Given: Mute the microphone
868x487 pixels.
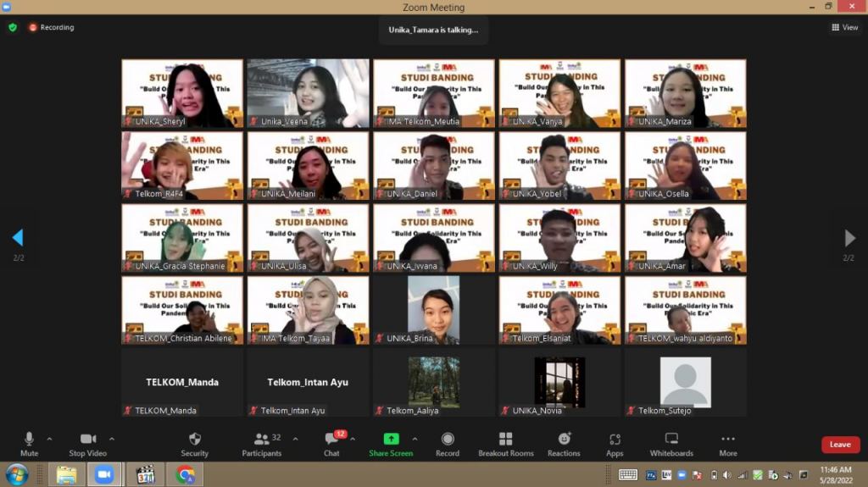Looking at the screenshot, I should [x=29, y=445].
